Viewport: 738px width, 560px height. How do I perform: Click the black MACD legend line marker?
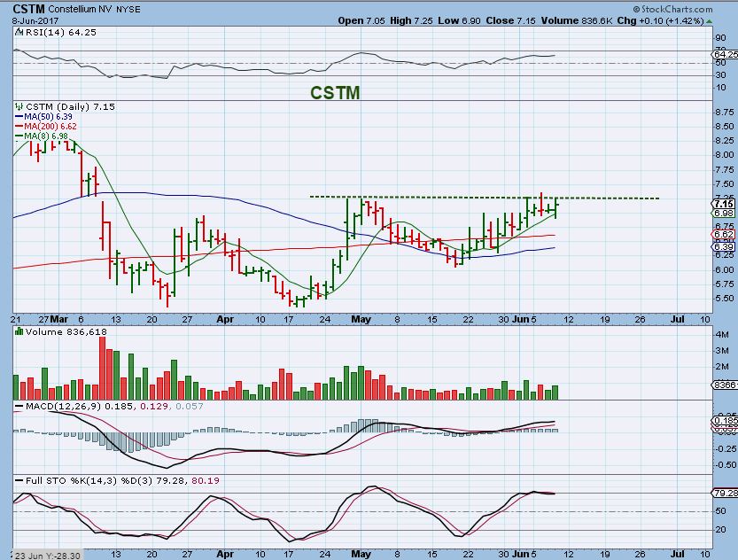pyautogui.click(x=19, y=407)
